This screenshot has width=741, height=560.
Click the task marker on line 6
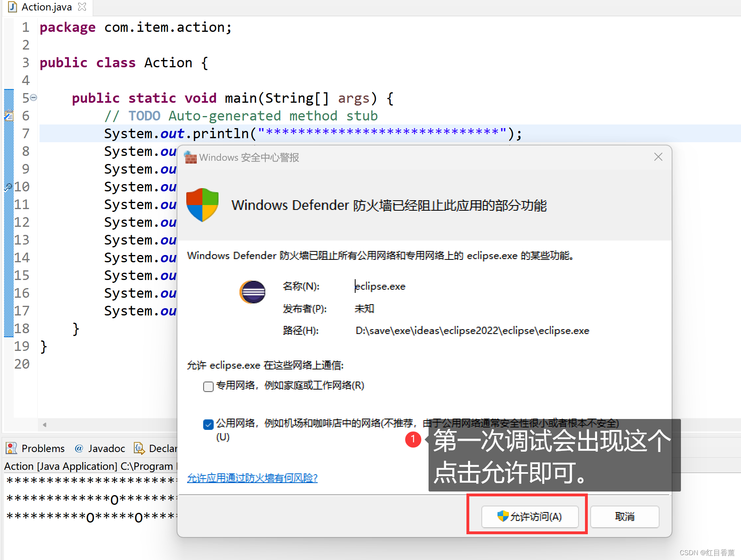(x=8, y=116)
